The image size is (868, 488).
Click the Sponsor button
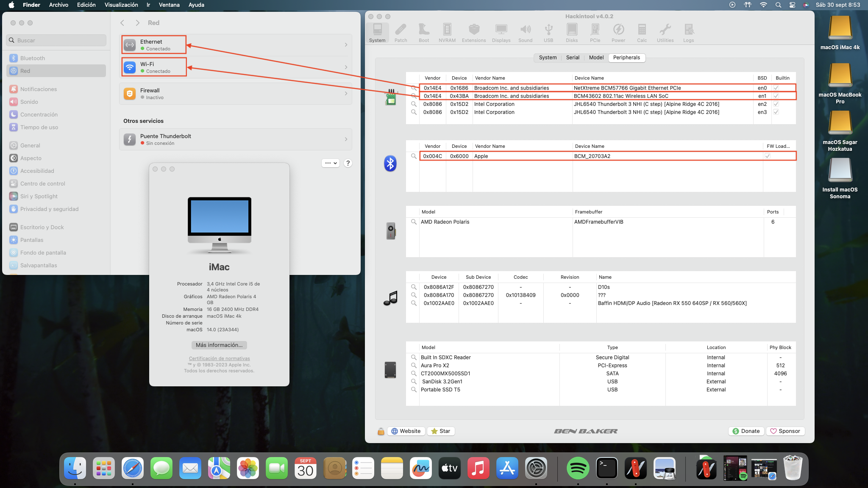point(785,431)
